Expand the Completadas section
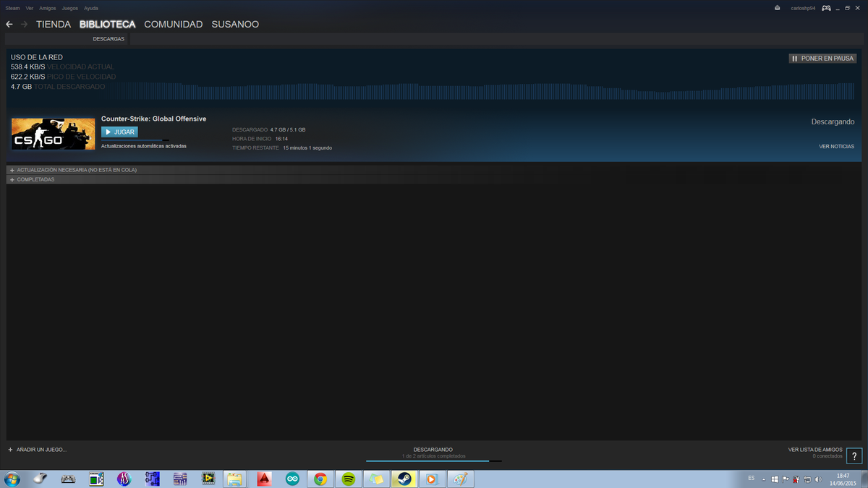Viewport: 868px width, 488px height. (434, 179)
